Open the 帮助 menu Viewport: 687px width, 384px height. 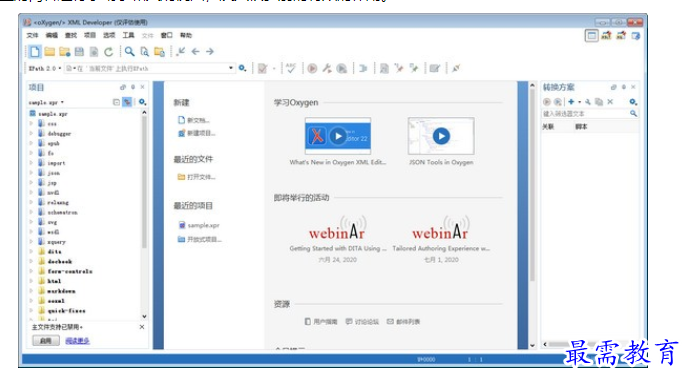(186, 35)
